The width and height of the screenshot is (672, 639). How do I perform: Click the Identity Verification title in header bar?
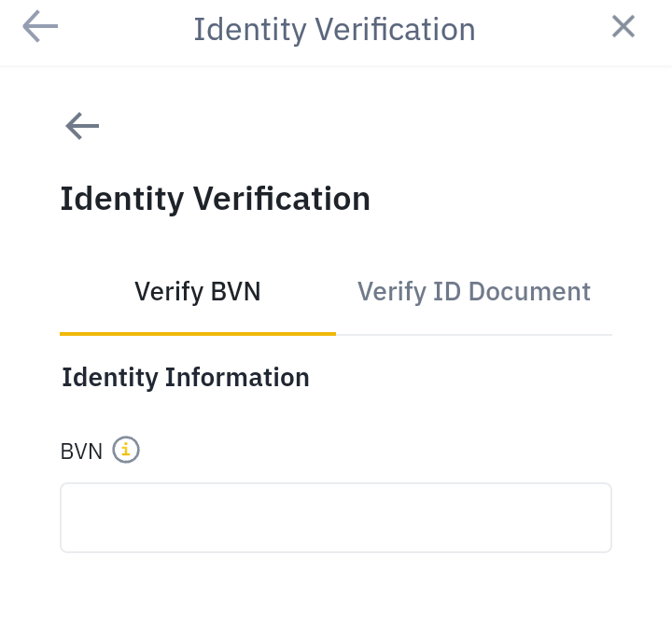point(334,29)
